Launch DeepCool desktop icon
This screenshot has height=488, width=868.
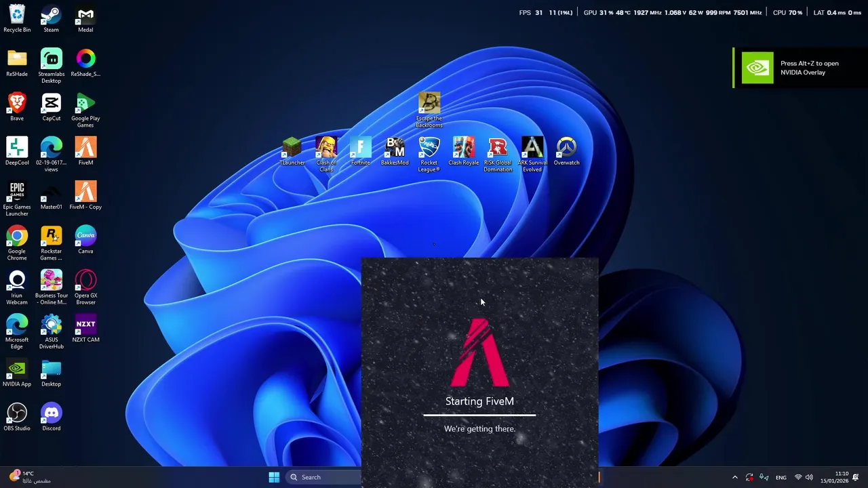point(17,150)
